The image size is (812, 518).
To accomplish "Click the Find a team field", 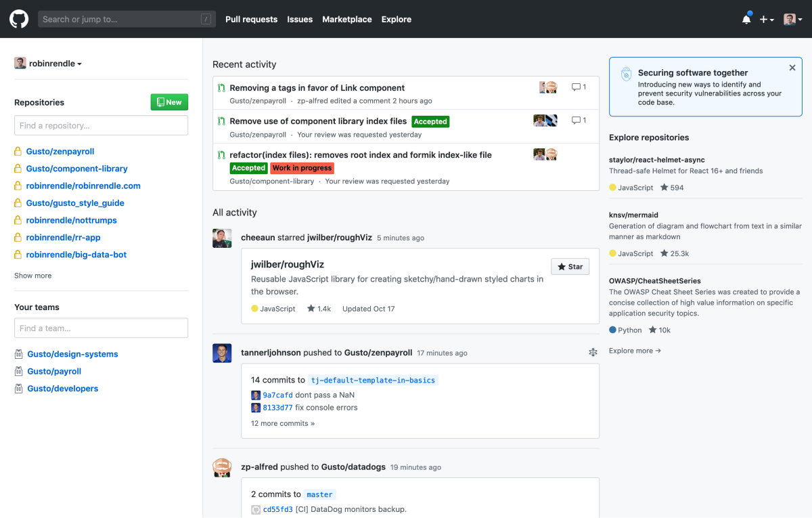I will (101, 328).
